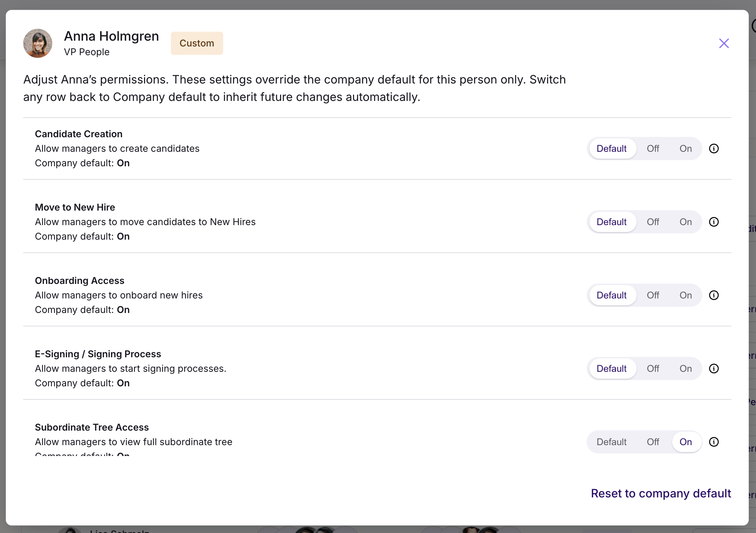Select Default for Onboarding Access
756x533 pixels.
(611, 295)
